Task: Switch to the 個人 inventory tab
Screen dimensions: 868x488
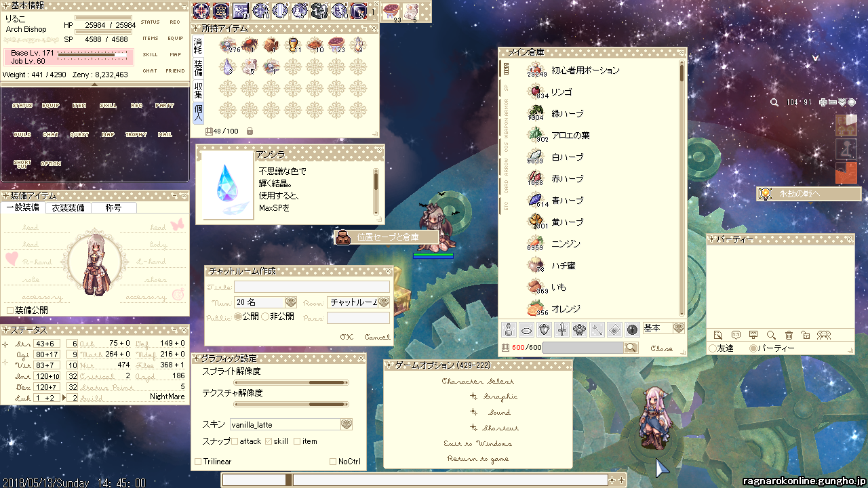Action: pyautogui.click(x=198, y=113)
